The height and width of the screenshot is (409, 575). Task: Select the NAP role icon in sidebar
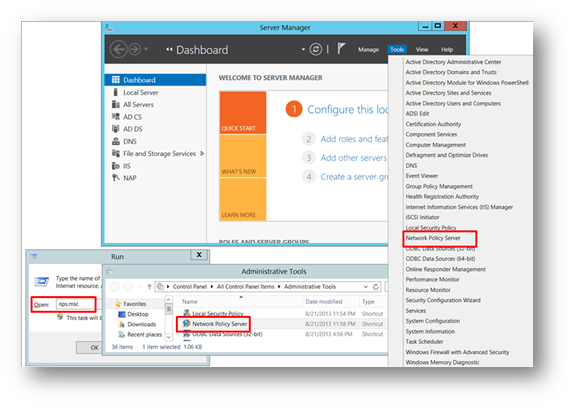point(116,178)
